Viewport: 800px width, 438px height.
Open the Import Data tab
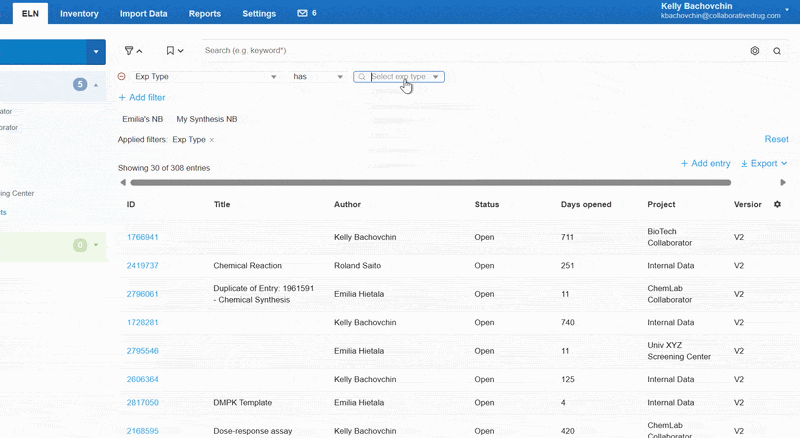143,14
